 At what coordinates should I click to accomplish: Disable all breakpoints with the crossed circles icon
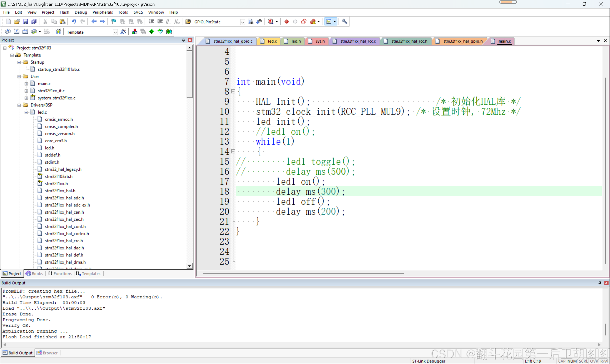(304, 22)
